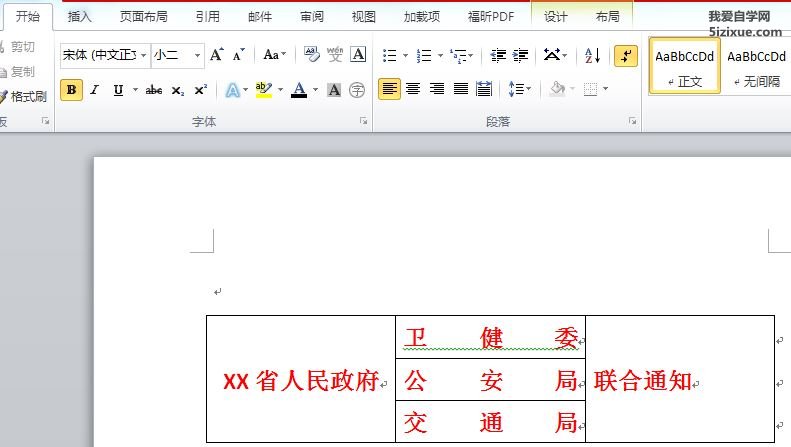Switch to the 视图 tab

pos(364,17)
